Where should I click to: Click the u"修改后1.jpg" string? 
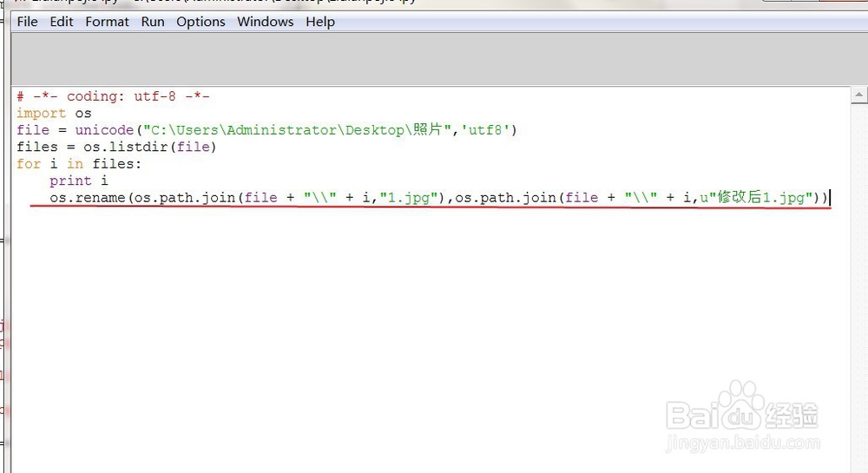[756, 198]
